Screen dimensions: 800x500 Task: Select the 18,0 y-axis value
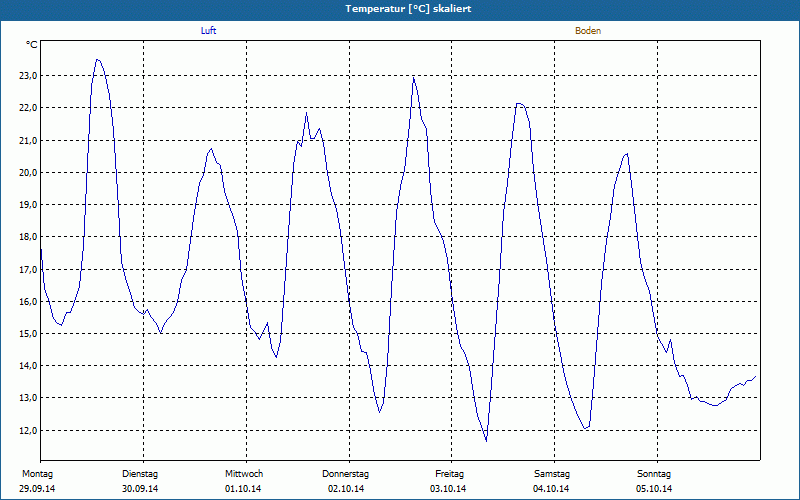[28, 237]
